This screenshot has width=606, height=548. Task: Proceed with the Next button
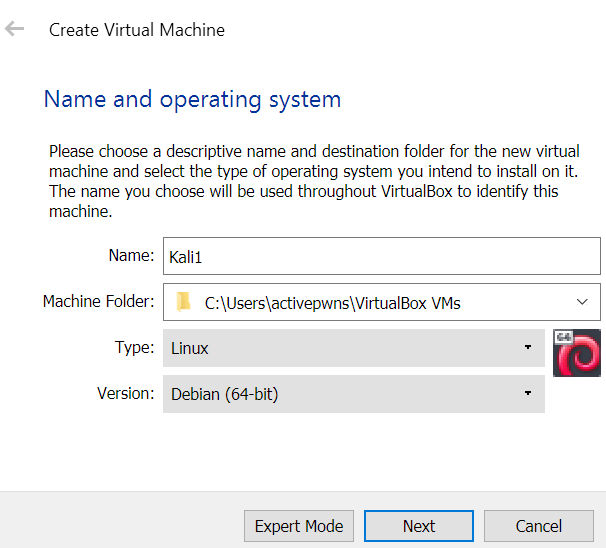click(x=419, y=526)
